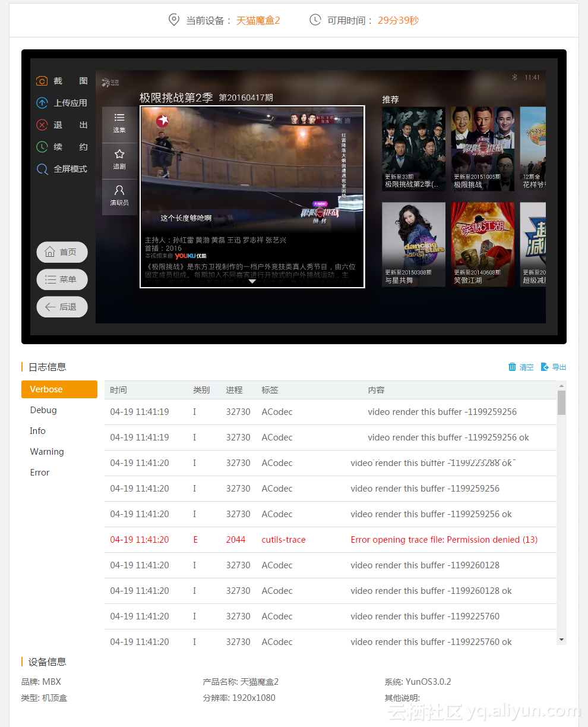Screen dimensions: 588x727
Task: Open 与星共舞 recommended thumbnail
Action: click(413, 244)
